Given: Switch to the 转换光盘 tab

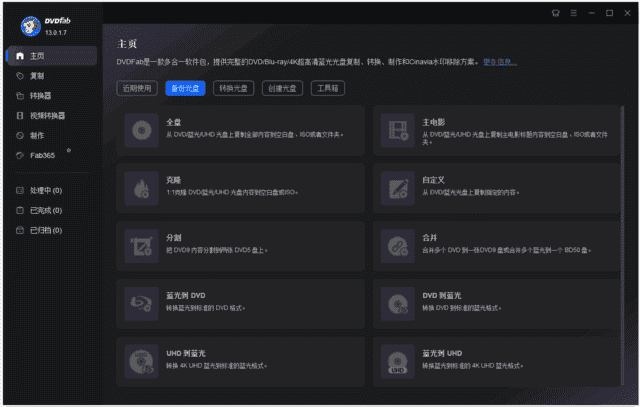Looking at the screenshot, I should [232, 88].
